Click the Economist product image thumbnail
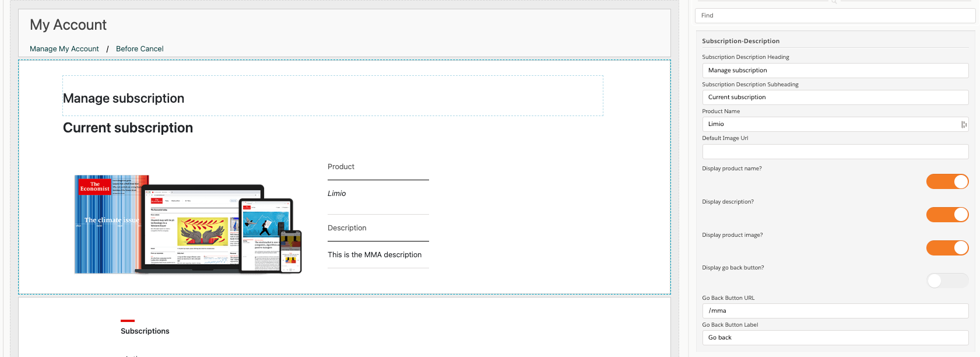The height and width of the screenshot is (357, 980). coord(188,225)
